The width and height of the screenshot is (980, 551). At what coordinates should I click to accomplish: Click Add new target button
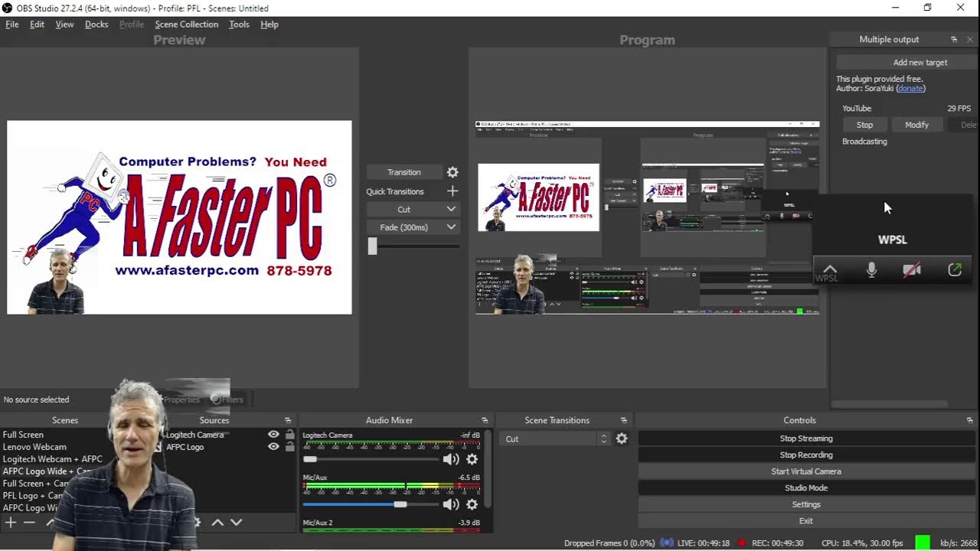click(906, 63)
